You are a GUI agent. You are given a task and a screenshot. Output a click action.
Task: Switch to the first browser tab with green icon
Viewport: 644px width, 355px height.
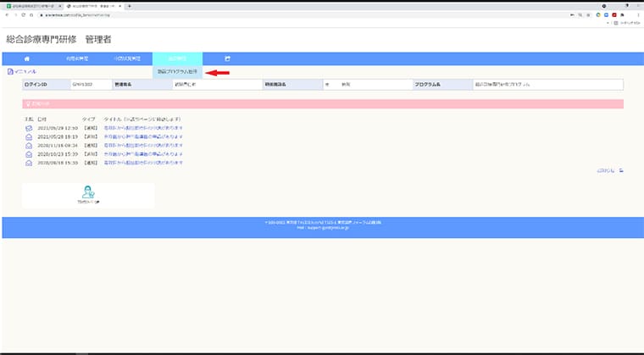[x=32, y=6]
